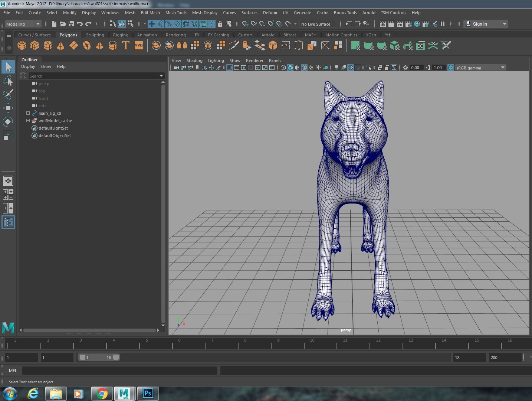This screenshot has height=401, width=532.
Task: Toggle wireframe on shaded in viewport
Action: [304, 68]
